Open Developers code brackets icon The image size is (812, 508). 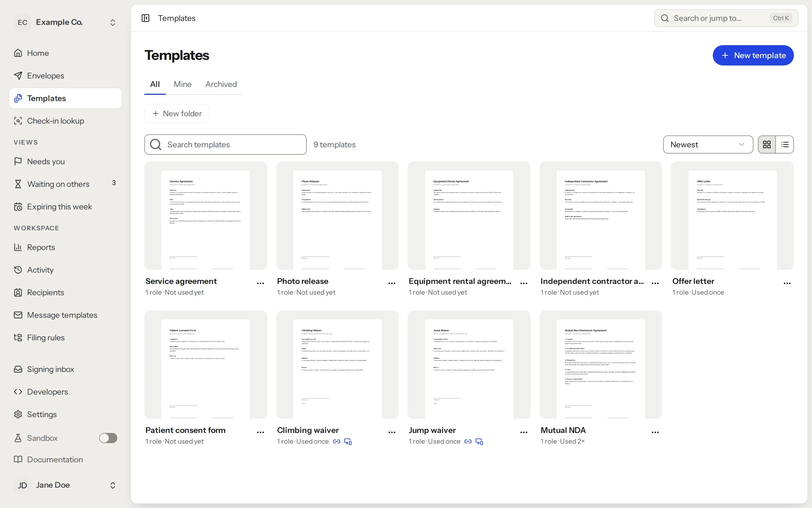[18, 392]
